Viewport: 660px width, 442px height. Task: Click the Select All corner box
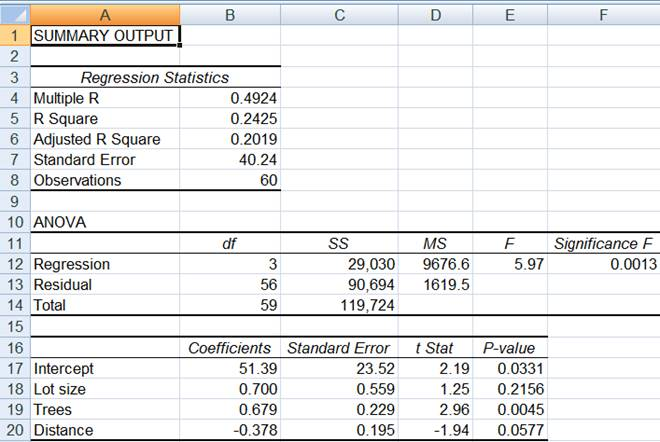tap(14, 13)
